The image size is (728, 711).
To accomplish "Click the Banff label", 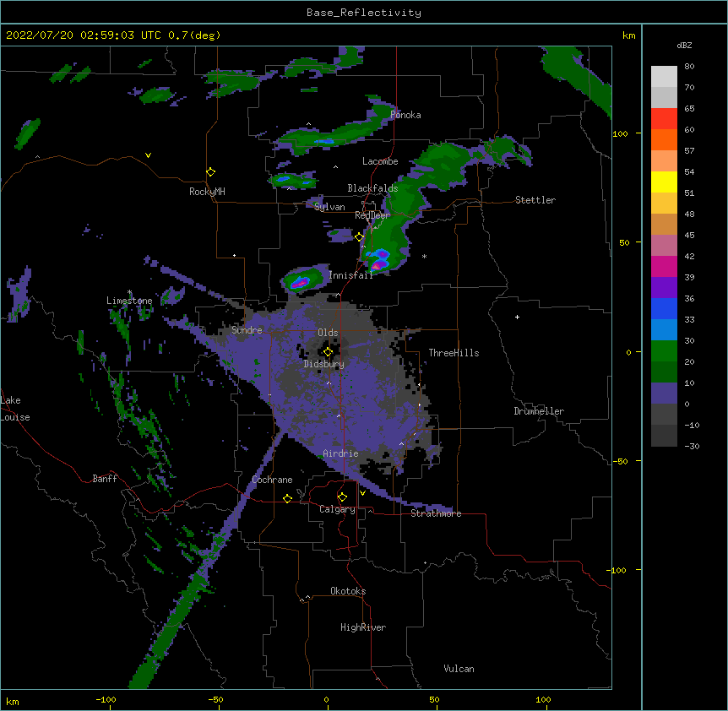I will [105, 479].
